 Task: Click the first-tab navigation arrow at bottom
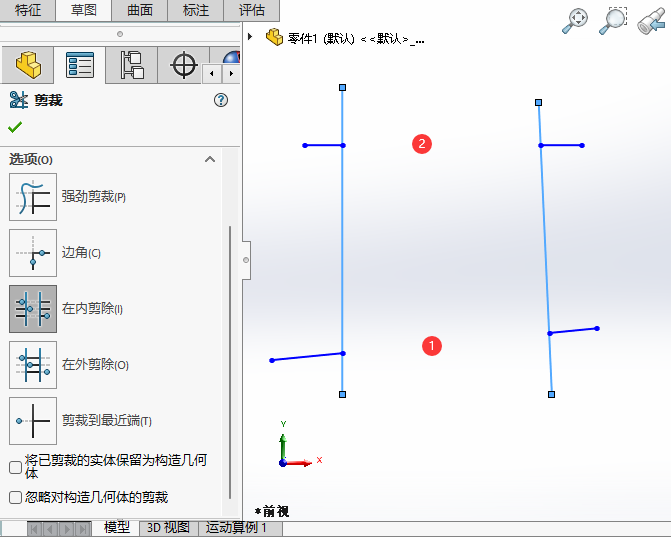[35, 529]
